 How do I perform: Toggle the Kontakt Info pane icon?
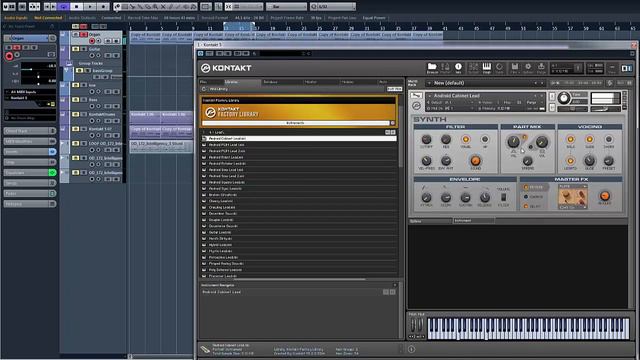coord(458,67)
